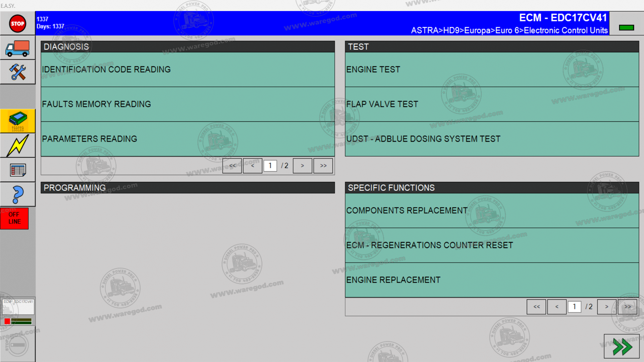Click the red STOP sign icon
644x362 pixels.
[x=17, y=23]
